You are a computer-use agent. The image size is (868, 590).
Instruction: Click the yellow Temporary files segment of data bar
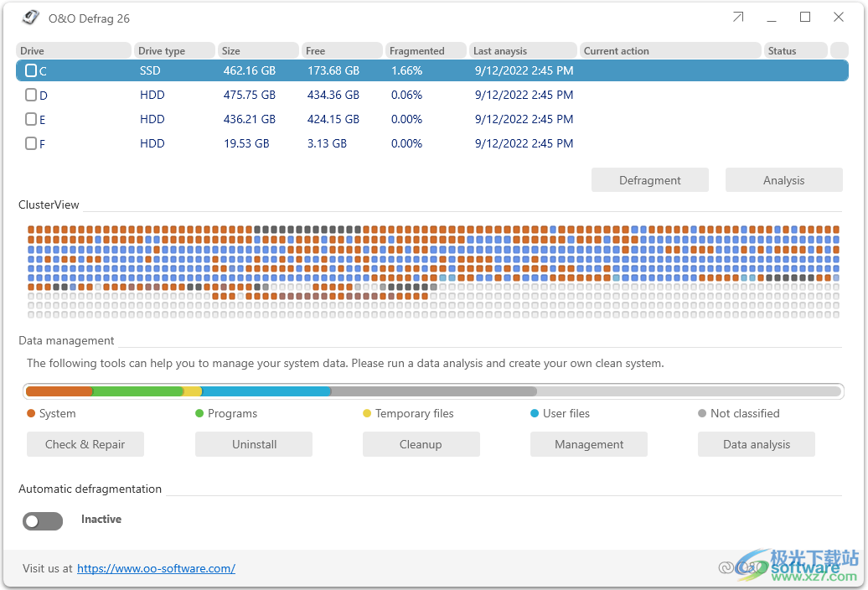[193, 391]
